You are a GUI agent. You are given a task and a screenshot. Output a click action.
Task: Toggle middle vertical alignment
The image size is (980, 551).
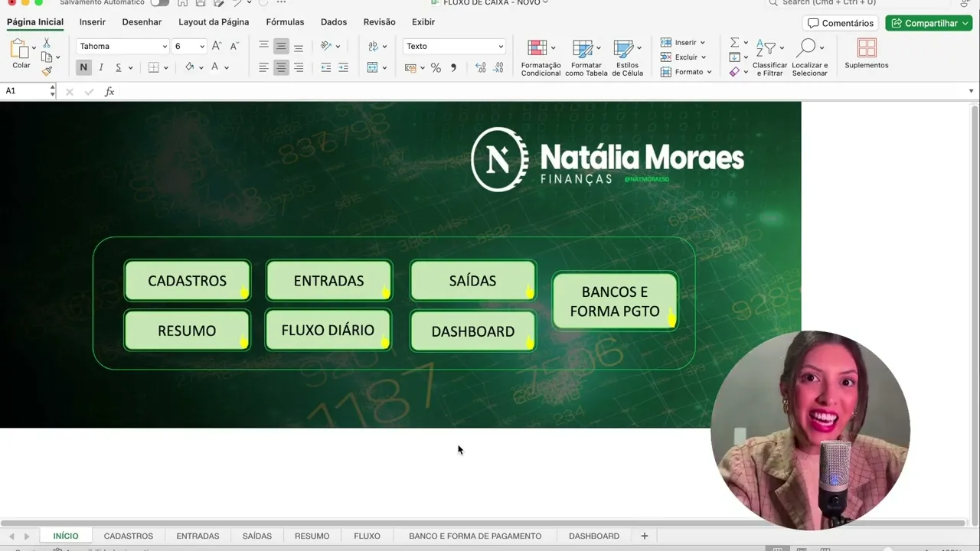click(x=281, y=46)
